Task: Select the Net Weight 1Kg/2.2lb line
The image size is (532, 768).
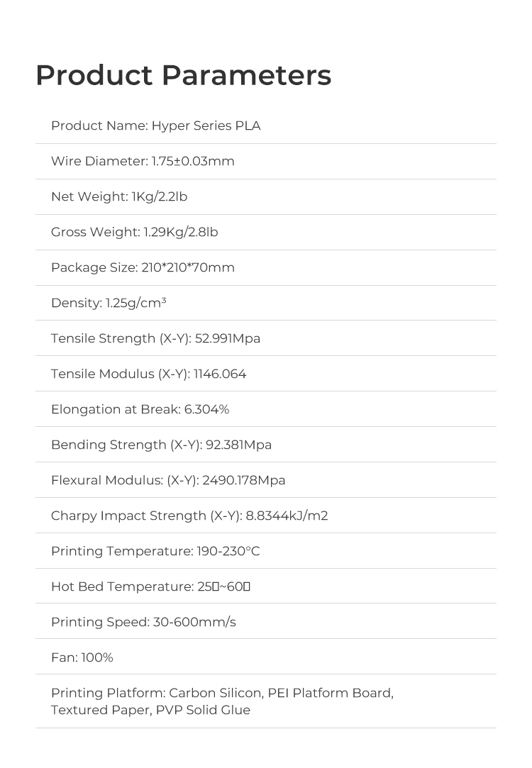Action: tap(119, 197)
